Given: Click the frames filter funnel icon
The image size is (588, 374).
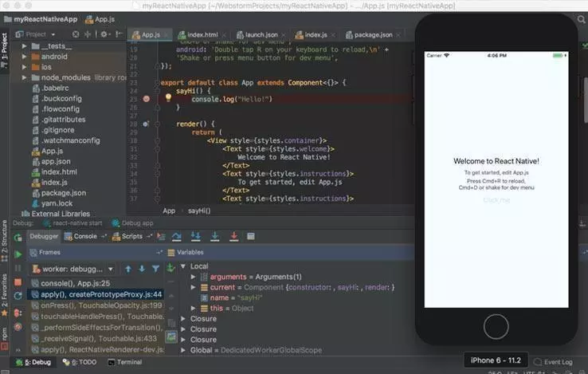Looking at the screenshot, I should 155,269.
